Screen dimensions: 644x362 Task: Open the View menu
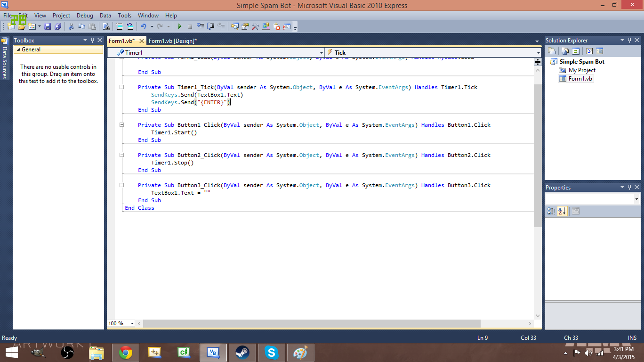point(40,16)
